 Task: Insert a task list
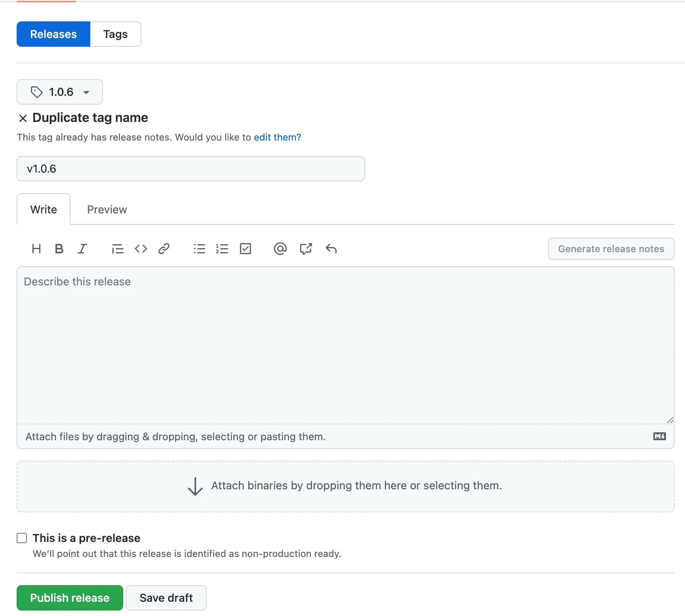[245, 249]
